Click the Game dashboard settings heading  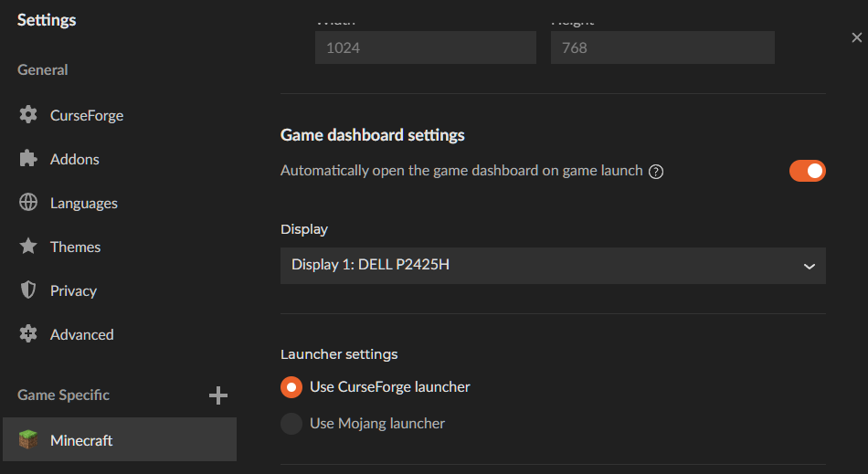(x=373, y=135)
